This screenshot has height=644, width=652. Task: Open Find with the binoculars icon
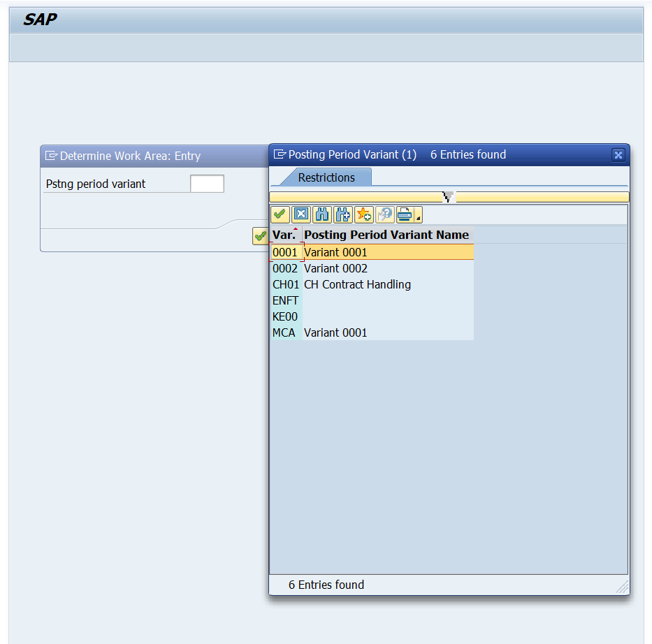322,214
